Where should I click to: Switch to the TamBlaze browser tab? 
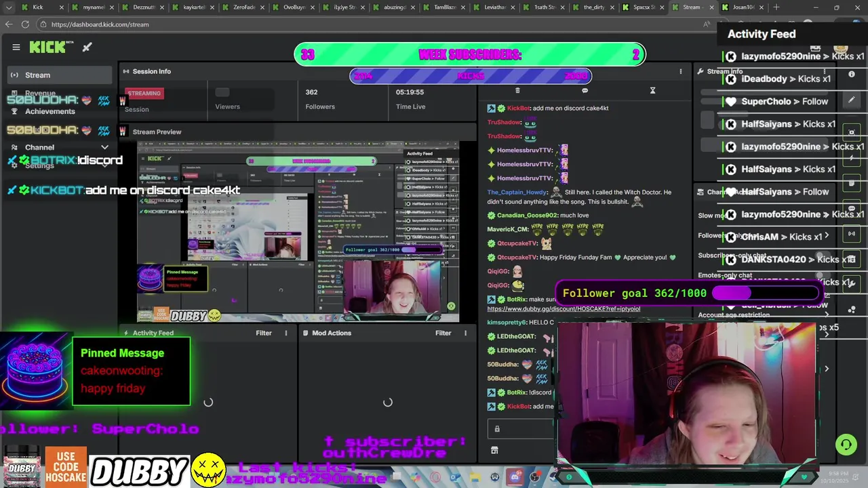click(x=445, y=7)
